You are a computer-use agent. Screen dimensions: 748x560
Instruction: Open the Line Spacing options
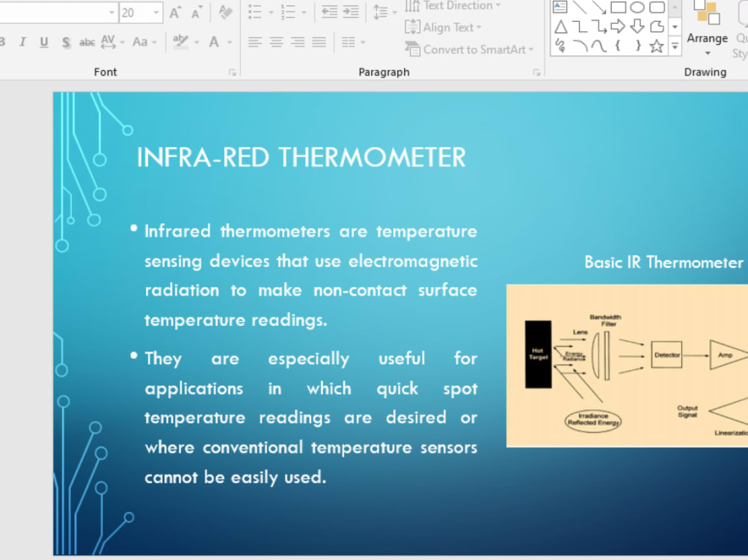pyautogui.click(x=384, y=13)
